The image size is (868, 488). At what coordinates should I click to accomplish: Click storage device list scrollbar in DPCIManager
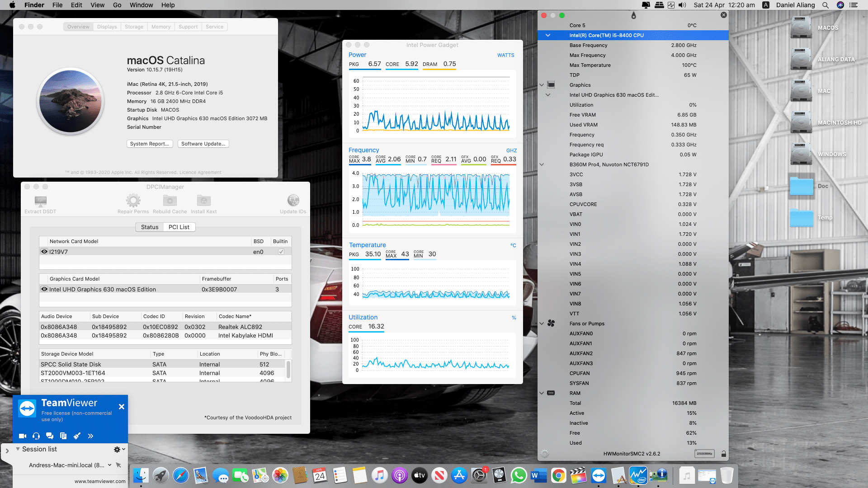[x=288, y=370]
